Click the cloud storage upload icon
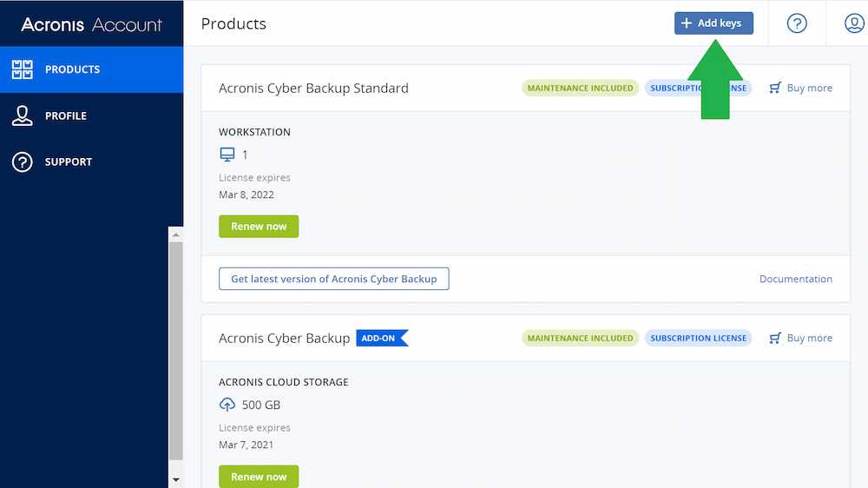 pos(227,405)
